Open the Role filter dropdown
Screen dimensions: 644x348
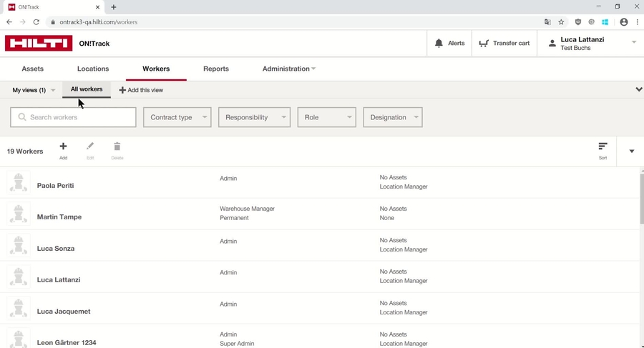(x=326, y=117)
